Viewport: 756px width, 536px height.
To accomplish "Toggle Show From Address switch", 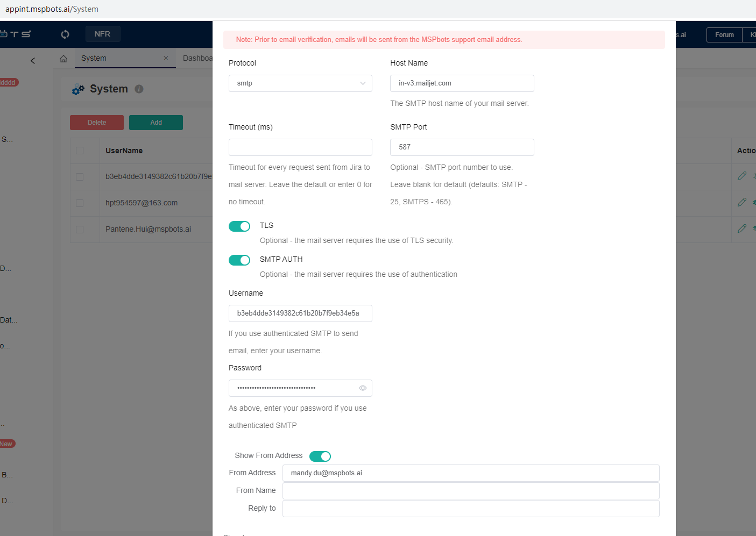I will coord(320,456).
